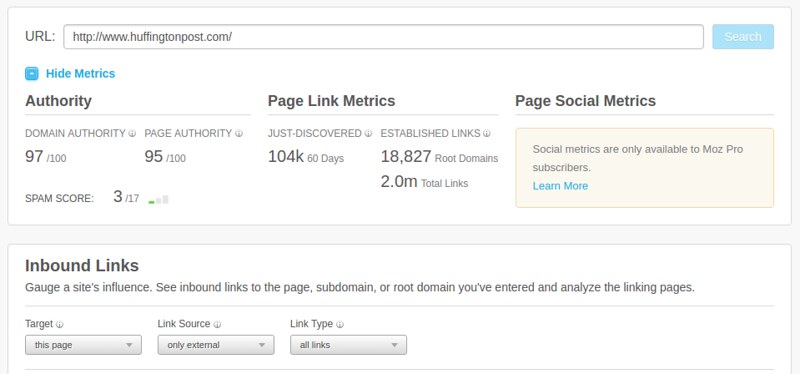Click the 104k just-discovered links value
This screenshot has height=374, width=800.
(x=286, y=157)
